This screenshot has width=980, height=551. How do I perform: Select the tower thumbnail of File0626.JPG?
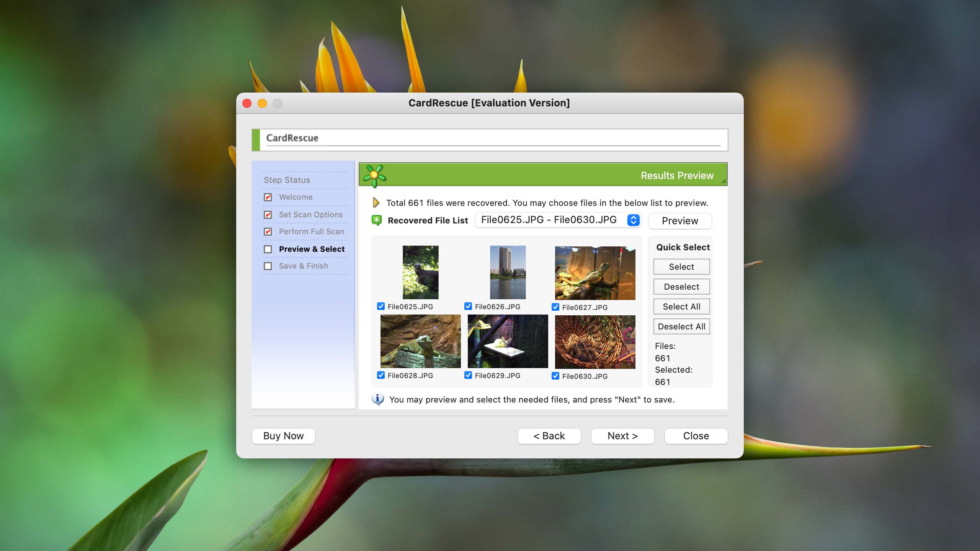[x=508, y=272]
